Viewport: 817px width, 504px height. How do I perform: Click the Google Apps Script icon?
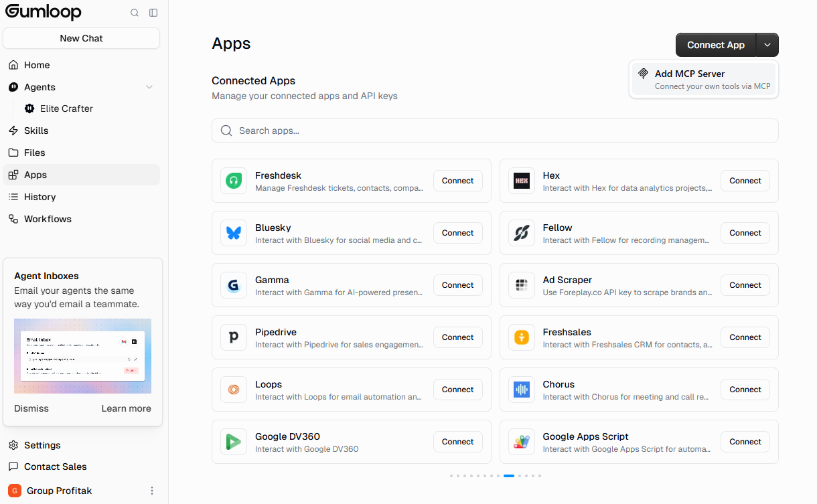(x=521, y=442)
